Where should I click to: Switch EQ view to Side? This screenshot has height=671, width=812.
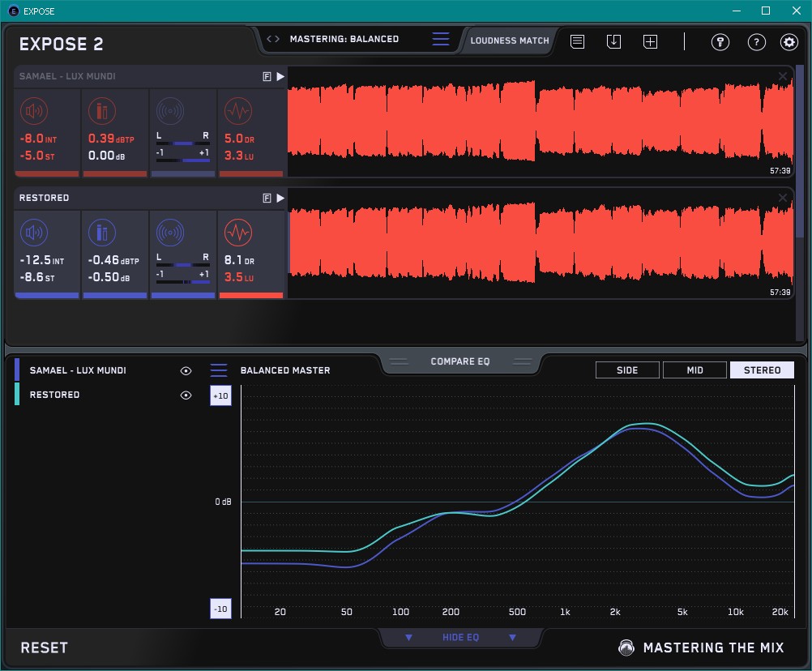tap(627, 370)
